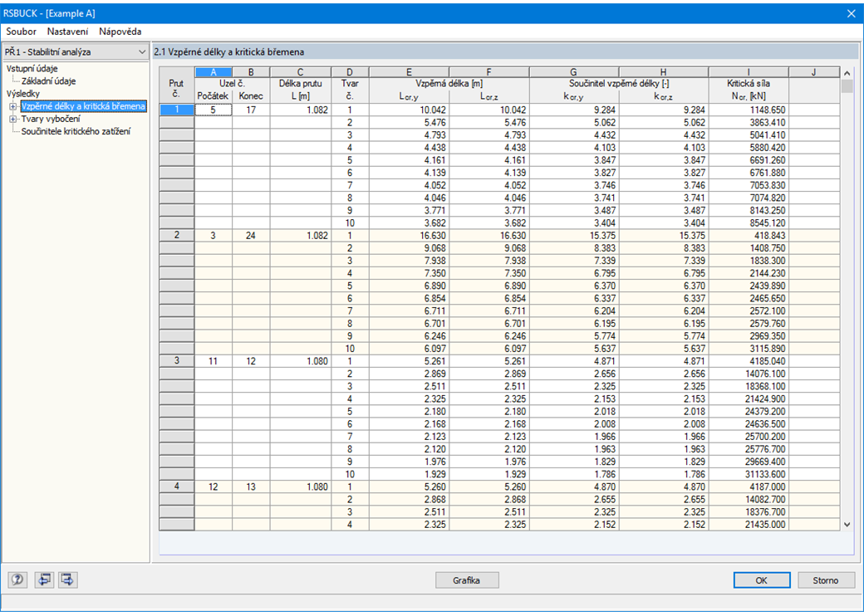Click critical force cell 3115.890
864x616 pixels.
(749, 349)
